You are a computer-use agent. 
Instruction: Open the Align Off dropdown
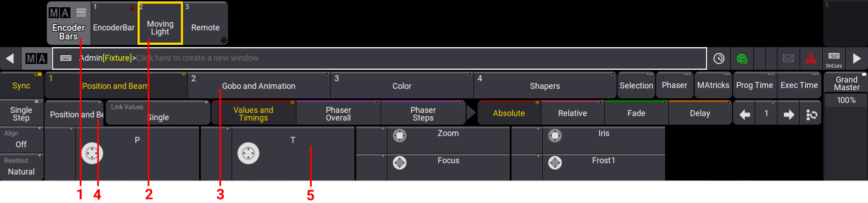pyautogui.click(x=21, y=140)
